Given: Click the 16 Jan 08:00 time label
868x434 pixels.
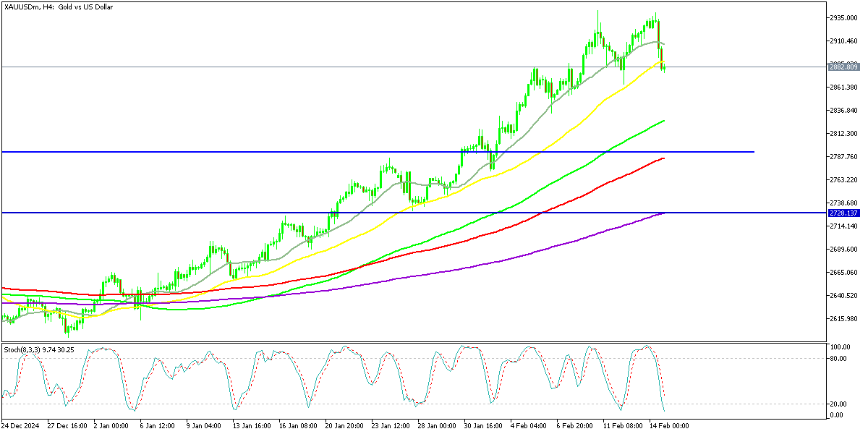Looking at the screenshot, I should 299,426.
